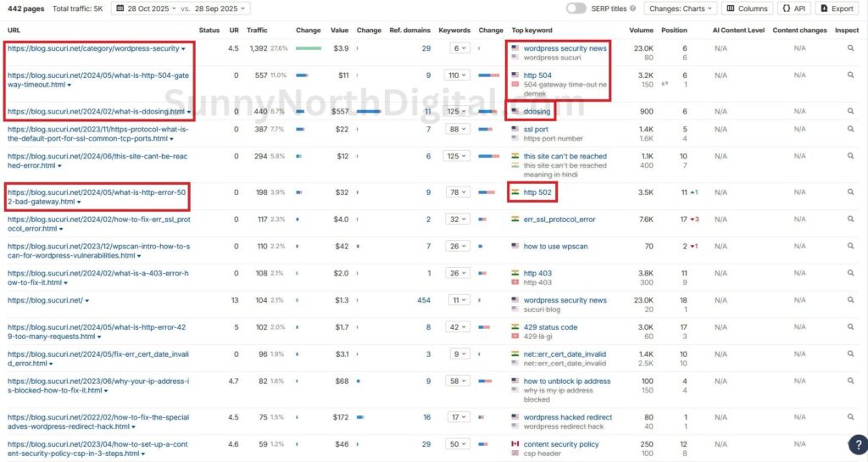Expand keywords dropdown showing 32
This screenshot has width=868, height=462.
pos(457,219)
